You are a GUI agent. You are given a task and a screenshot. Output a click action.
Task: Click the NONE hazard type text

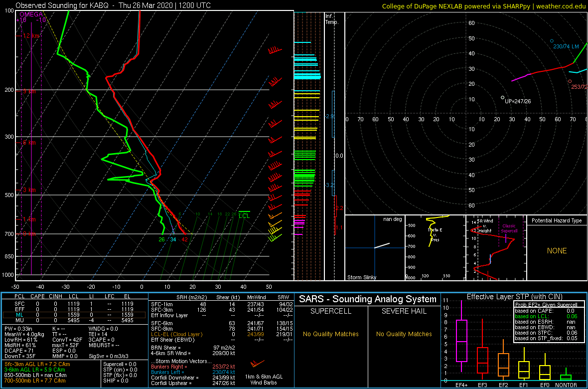pyautogui.click(x=557, y=251)
